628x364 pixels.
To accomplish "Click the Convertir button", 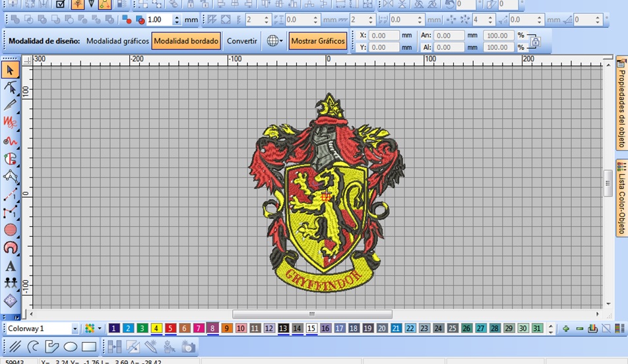I will [x=242, y=41].
